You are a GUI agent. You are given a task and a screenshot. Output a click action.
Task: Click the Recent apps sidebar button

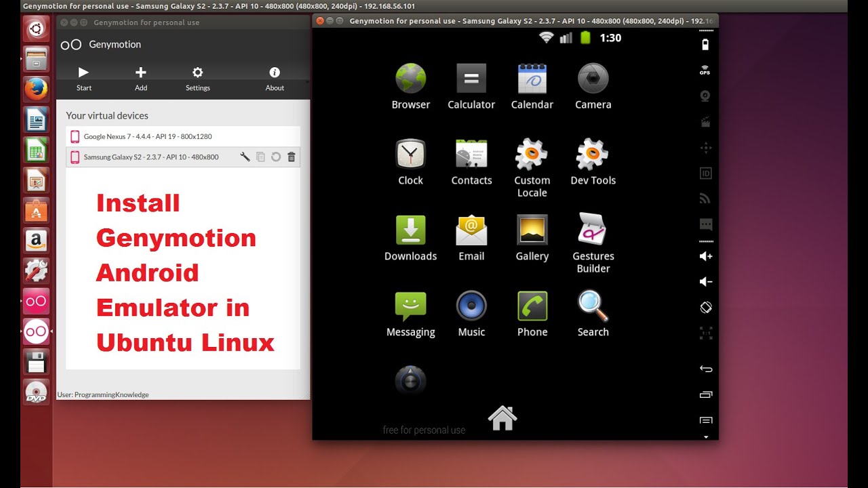pyautogui.click(x=705, y=394)
